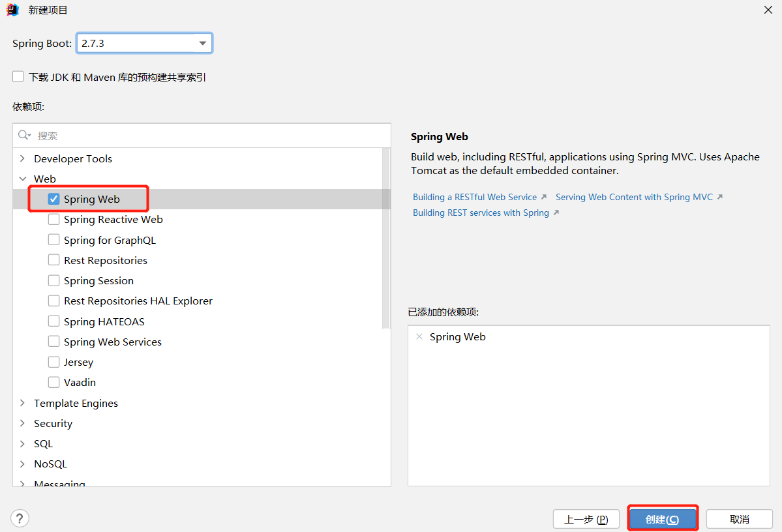
Task: Click the IntelliJ IDEA logo in title bar
Action: coord(12,10)
